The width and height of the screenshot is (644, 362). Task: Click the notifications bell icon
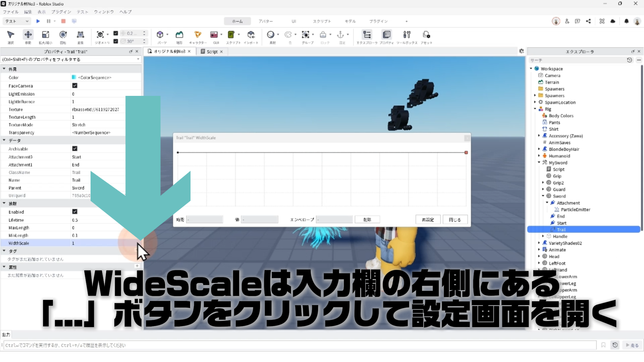point(626,21)
